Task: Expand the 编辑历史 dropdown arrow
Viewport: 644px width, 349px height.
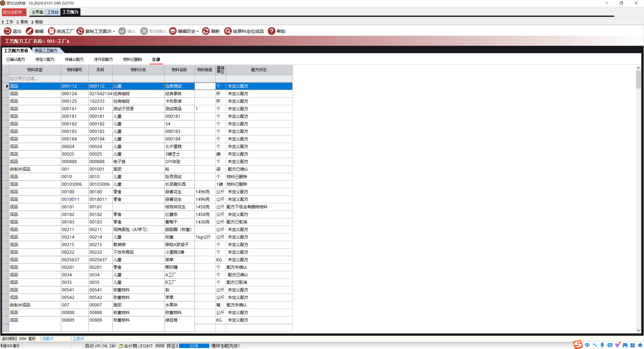Action: (x=197, y=32)
